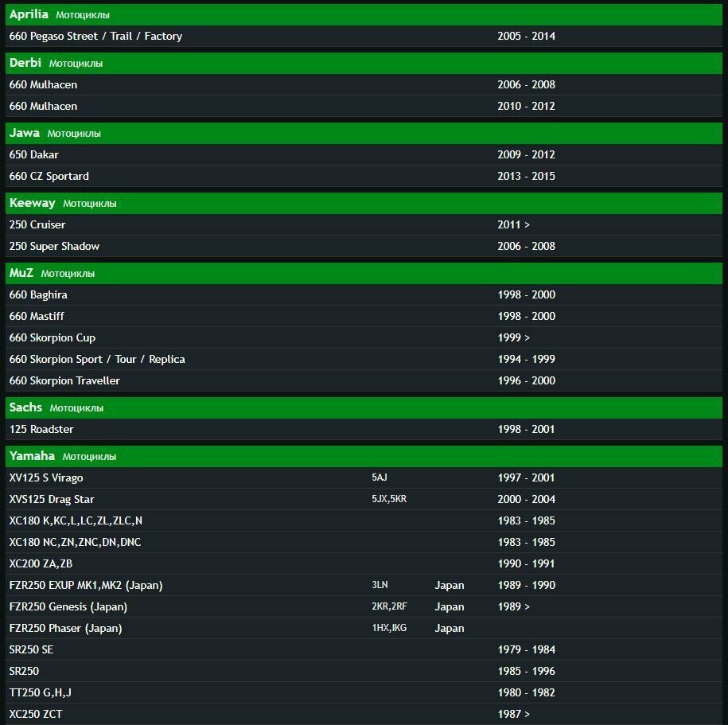This screenshot has width=728, height=725.
Task: Click the 1990 - 1991 year range
Action: [x=526, y=563]
